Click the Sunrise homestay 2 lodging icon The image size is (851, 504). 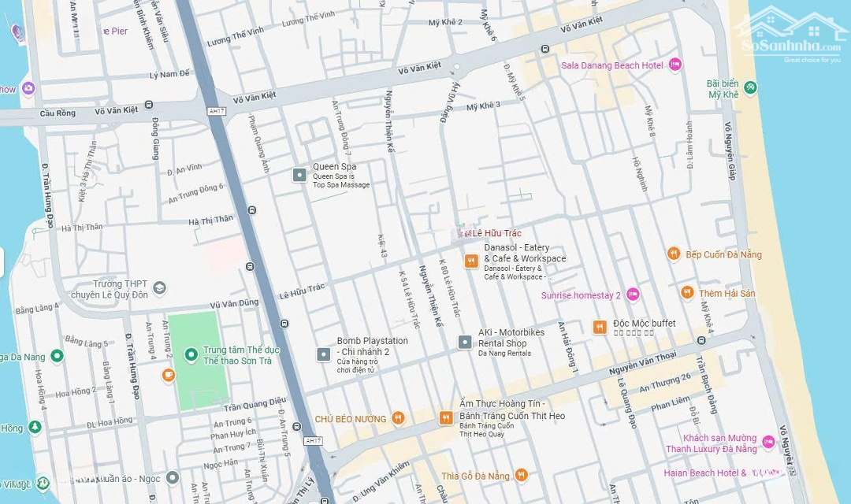click(x=633, y=295)
